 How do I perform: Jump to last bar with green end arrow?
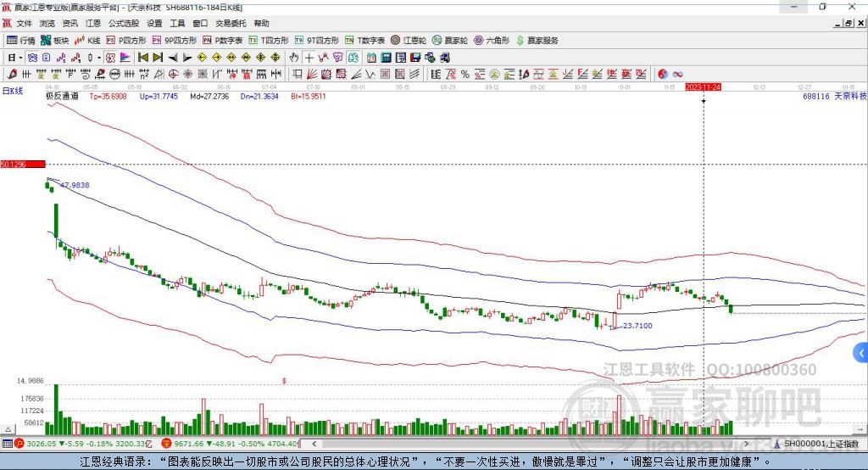pos(158,58)
